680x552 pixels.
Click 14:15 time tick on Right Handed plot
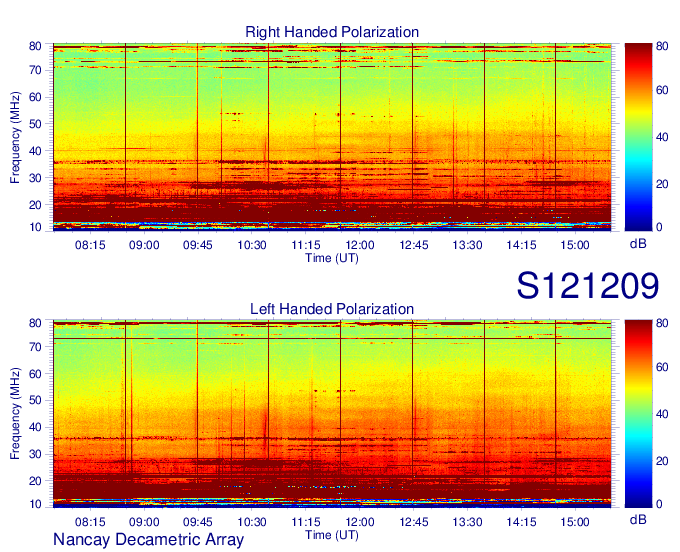(x=521, y=245)
